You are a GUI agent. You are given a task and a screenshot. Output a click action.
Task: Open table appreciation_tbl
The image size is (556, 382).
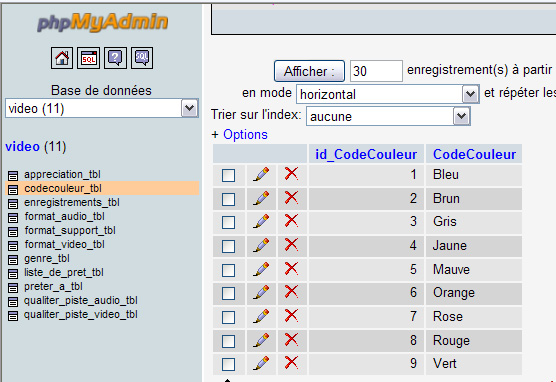pyautogui.click(x=62, y=174)
